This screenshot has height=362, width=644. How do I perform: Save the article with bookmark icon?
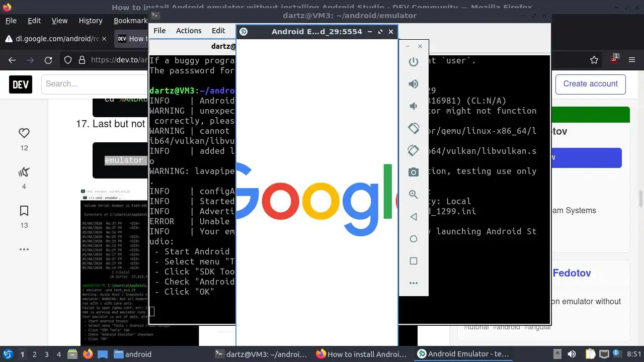[24, 211]
